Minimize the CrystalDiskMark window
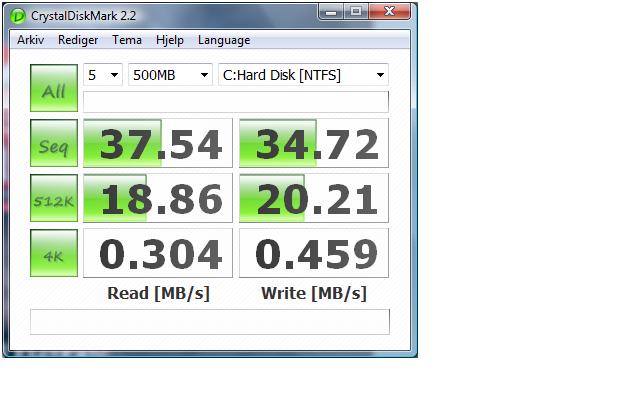 click(331, 11)
